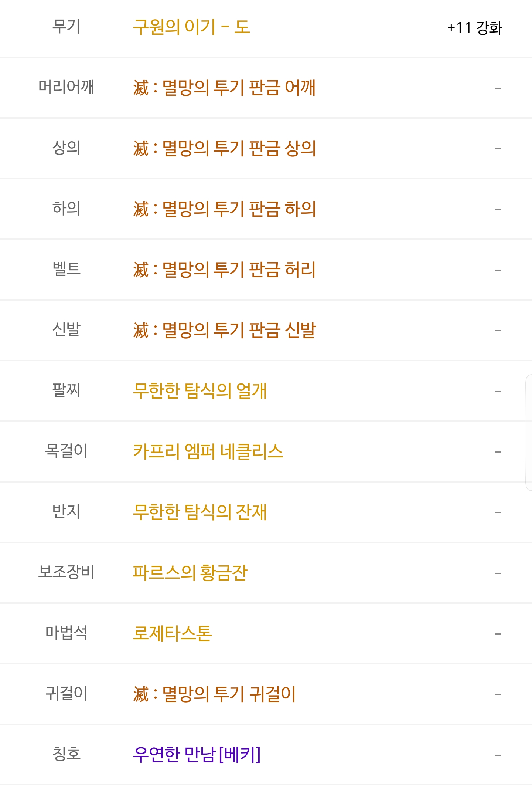Open the shoes item 멸망의 투기 판금 신발
The height and width of the screenshot is (785, 532).
click(x=224, y=330)
